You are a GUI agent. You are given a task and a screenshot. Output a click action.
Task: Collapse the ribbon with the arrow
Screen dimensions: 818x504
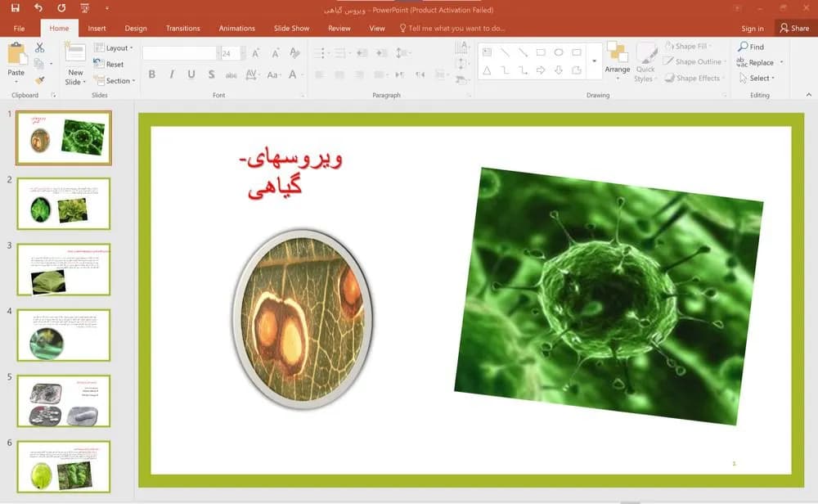point(809,94)
